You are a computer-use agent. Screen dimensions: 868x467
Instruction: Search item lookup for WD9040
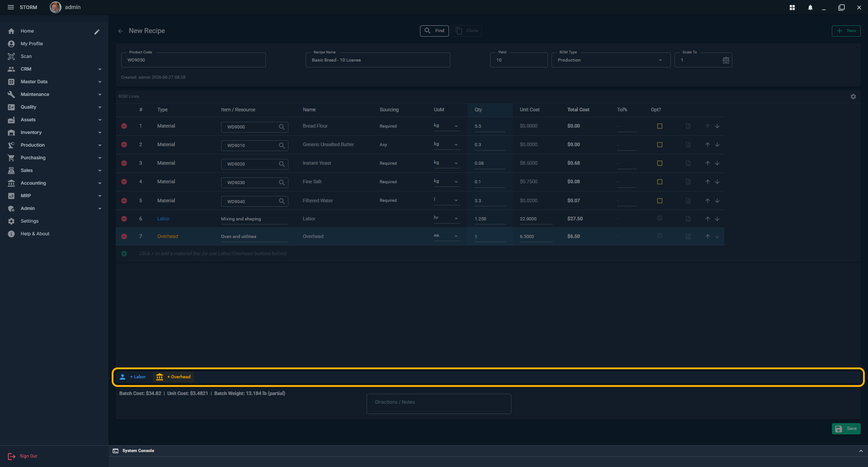282,201
